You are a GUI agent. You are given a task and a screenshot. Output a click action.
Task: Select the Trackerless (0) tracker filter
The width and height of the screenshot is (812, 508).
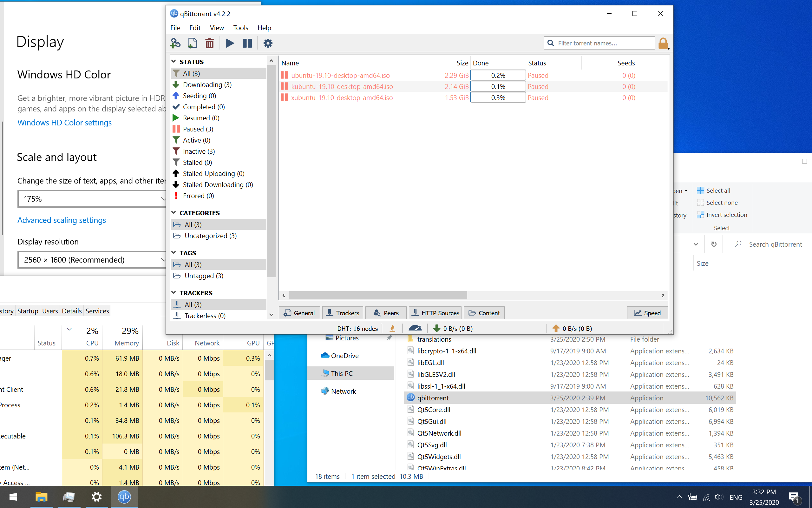219,316
